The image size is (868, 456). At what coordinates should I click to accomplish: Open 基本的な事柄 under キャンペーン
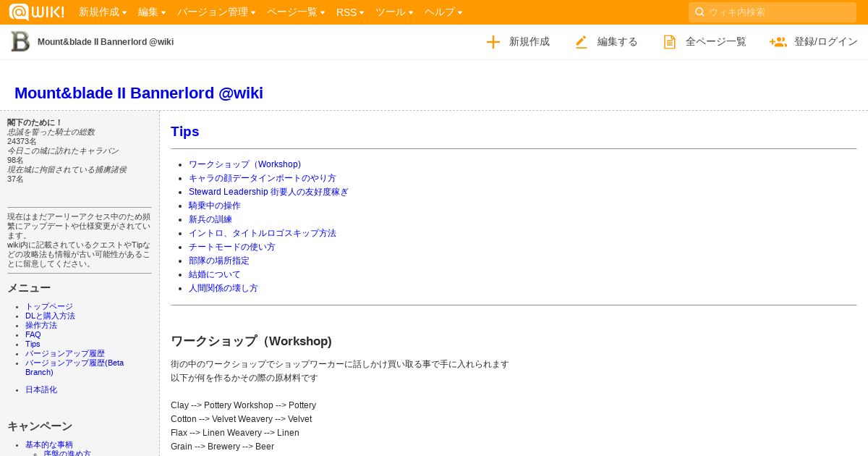tap(49, 444)
